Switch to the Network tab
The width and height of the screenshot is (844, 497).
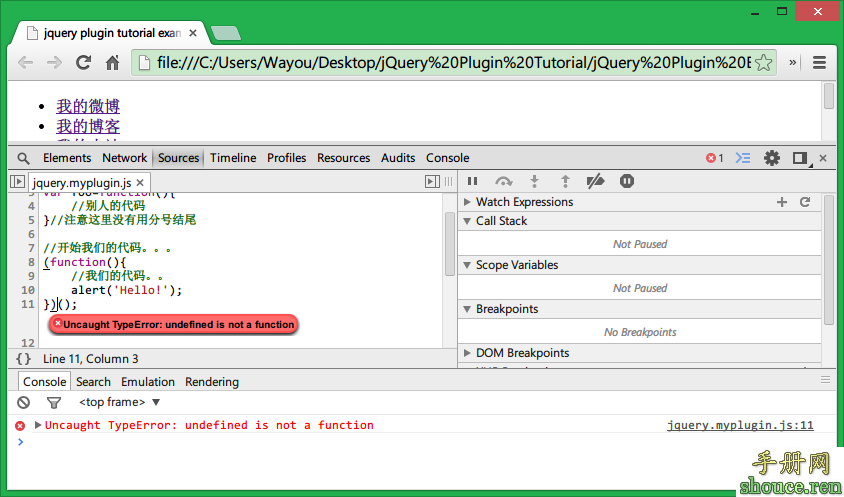click(x=124, y=158)
